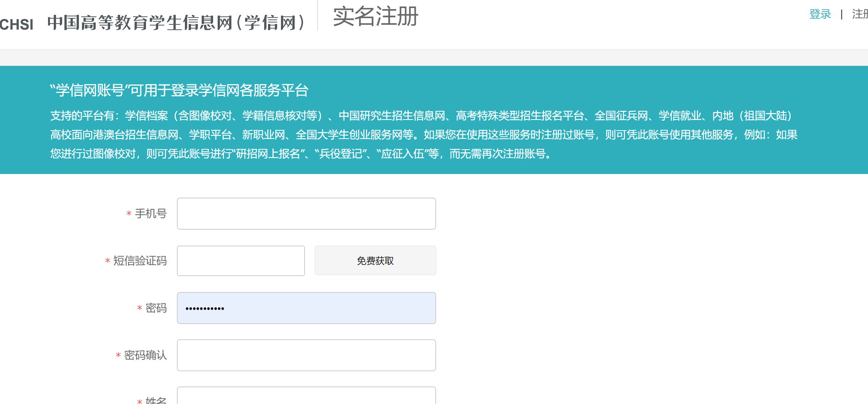The image size is (868, 404).
Task: Click the 短信验证码 field label
Action: pos(140,261)
